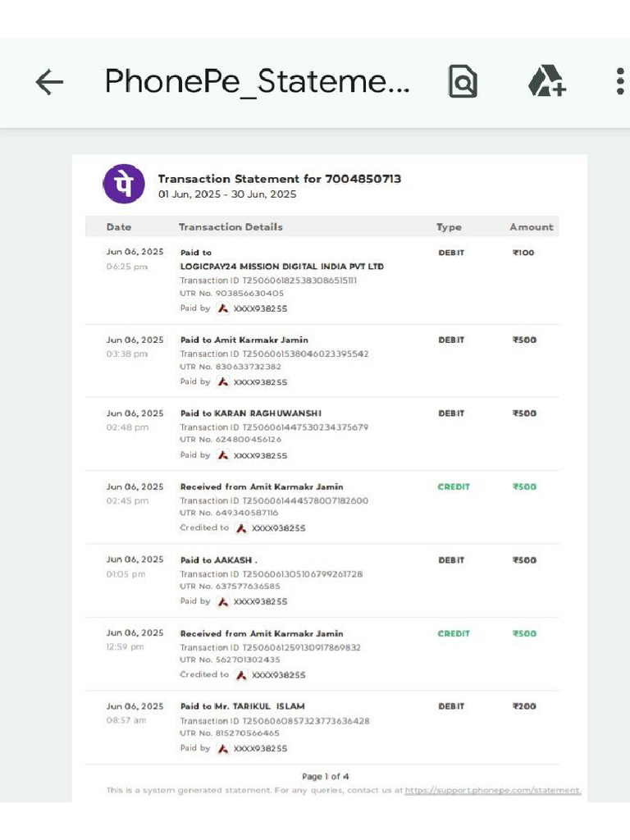Click the Page 1 of 4 indicator
The height and width of the screenshot is (840, 630).
click(x=325, y=776)
